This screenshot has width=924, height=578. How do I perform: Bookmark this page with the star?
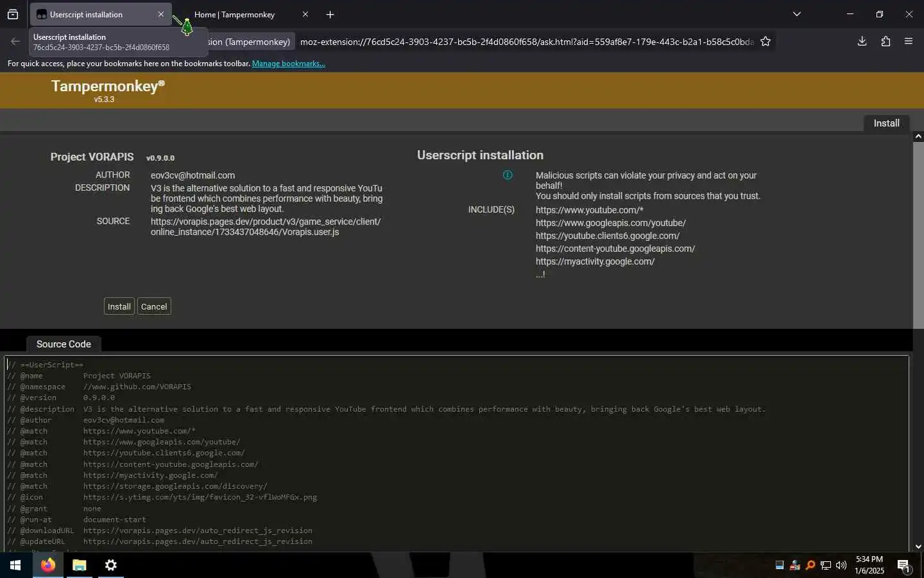[766, 42]
